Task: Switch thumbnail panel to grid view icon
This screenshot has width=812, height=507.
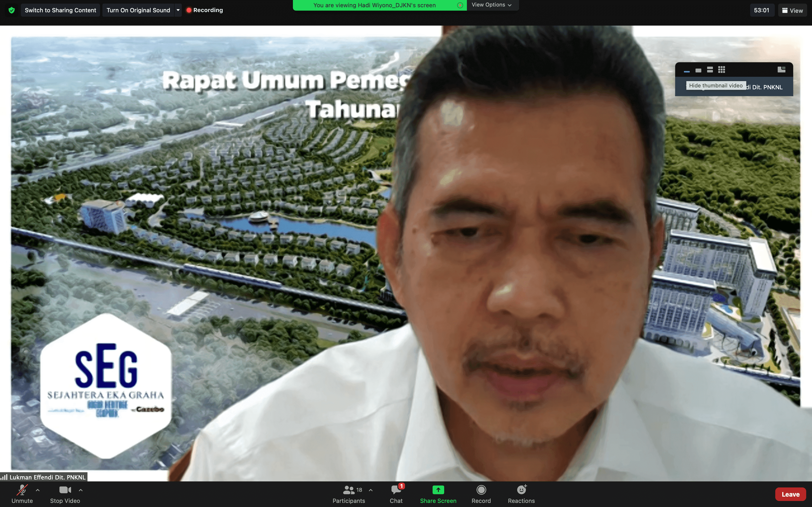Action: pos(721,70)
